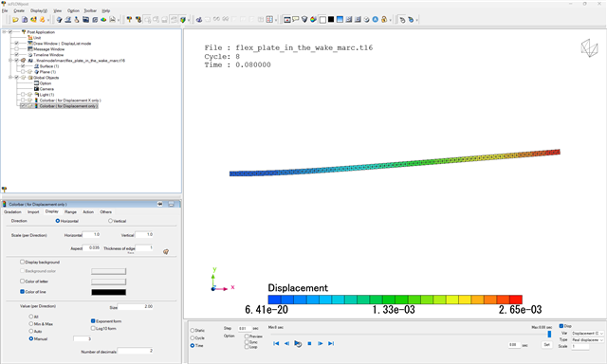Click the palette icon beside Thickness of edge

pyautogui.click(x=166, y=252)
